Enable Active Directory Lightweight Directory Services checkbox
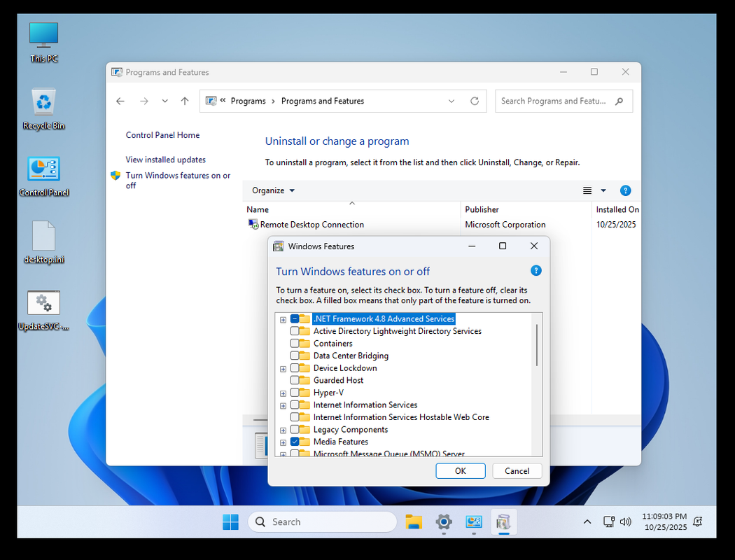The image size is (735, 560). (x=295, y=331)
